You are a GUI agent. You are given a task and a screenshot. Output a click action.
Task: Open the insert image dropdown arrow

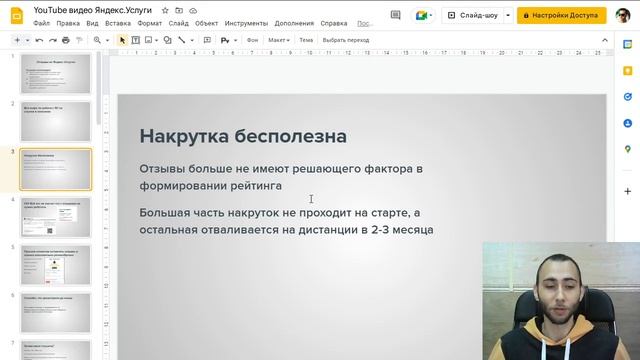point(156,40)
